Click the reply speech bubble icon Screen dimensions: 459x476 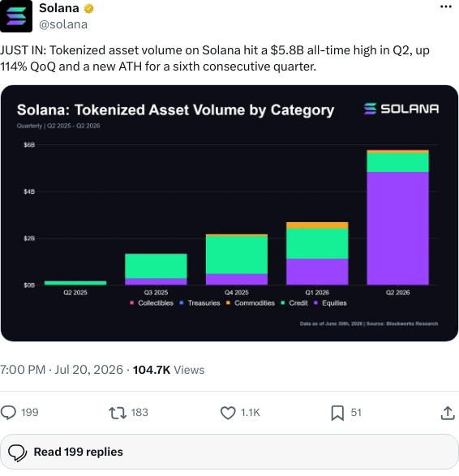(x=8, y=413)
